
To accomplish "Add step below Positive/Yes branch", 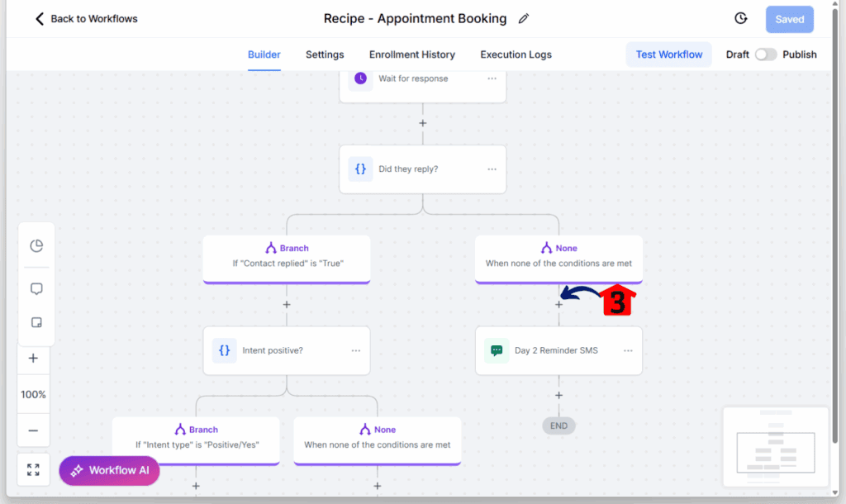I will point(196,486).
